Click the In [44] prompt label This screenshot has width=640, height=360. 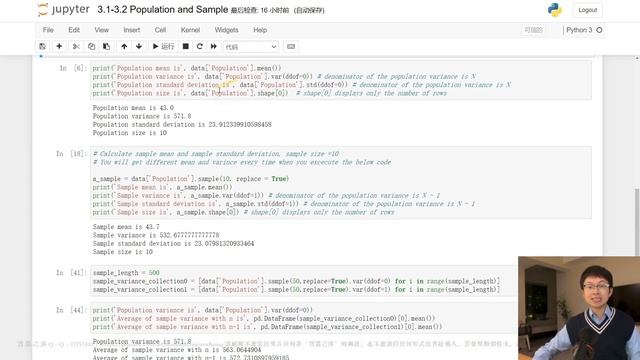[x=71, y=310]
